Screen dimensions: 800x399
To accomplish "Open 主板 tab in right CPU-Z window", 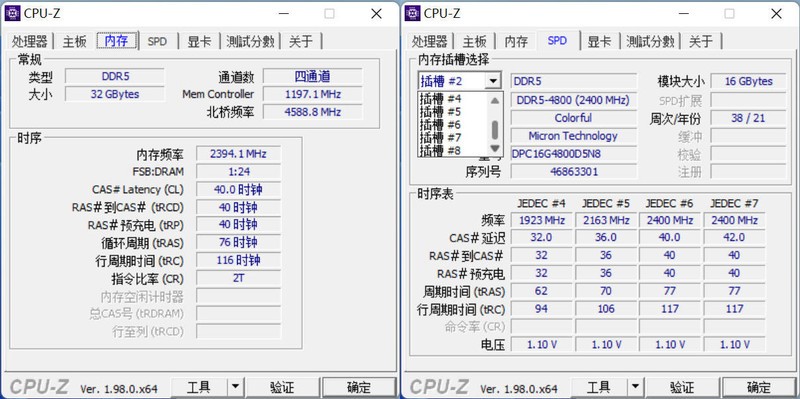I will pyautogui.click(x=474, y=41).
